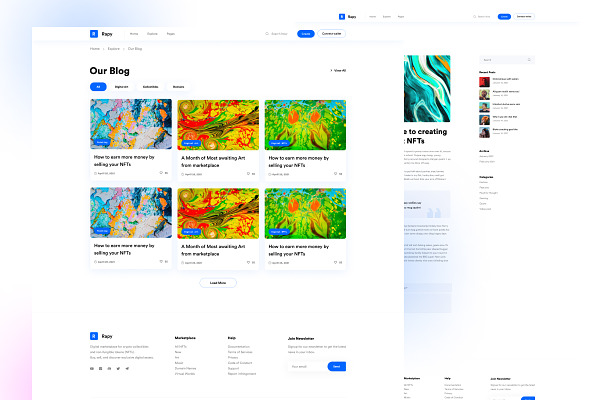600x400 pixels.
Task: Click the top-left 'How to earn more money' title
Action: click(124, 161)
